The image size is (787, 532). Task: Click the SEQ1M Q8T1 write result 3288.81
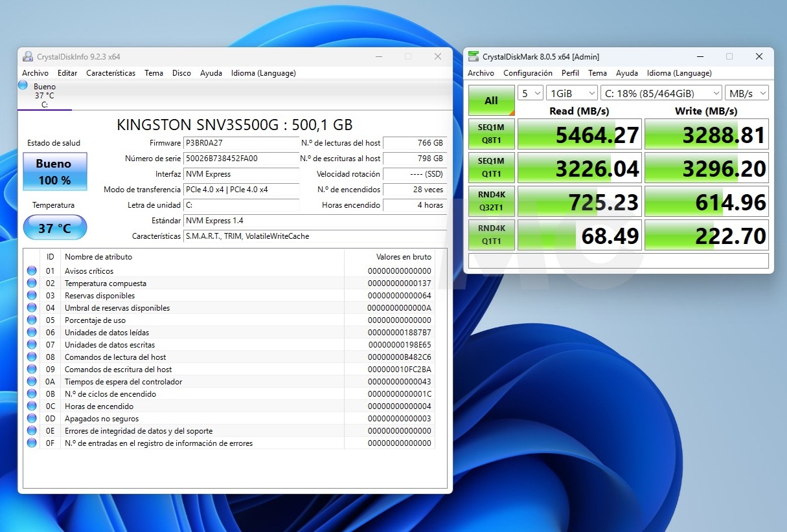click(x=707, y=134)
